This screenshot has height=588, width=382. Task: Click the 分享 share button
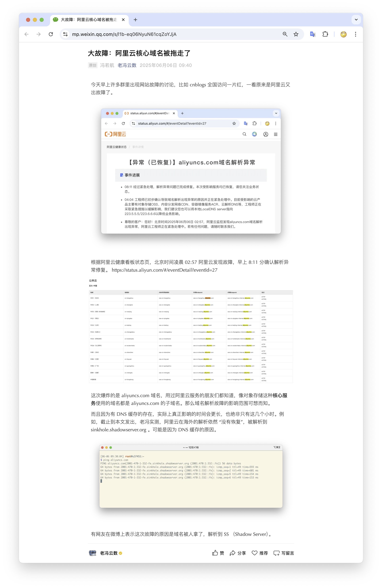point(238,553)
